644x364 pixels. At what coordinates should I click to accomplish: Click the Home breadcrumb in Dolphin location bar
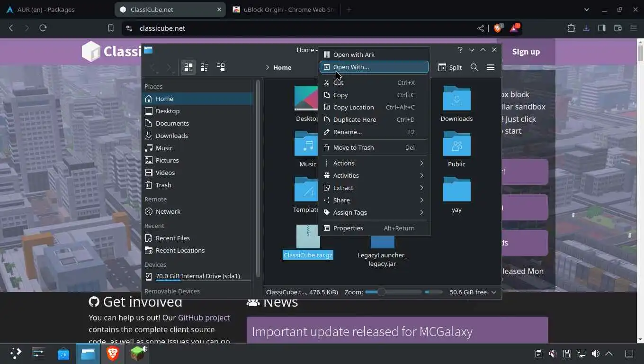[x=282, y=67]
